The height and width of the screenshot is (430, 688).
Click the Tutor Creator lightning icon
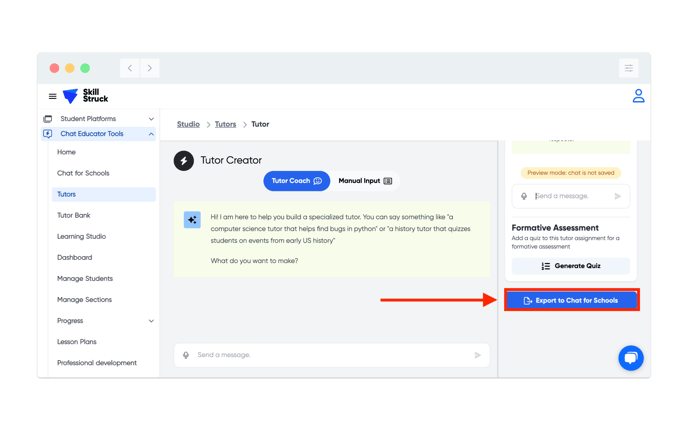184,161
